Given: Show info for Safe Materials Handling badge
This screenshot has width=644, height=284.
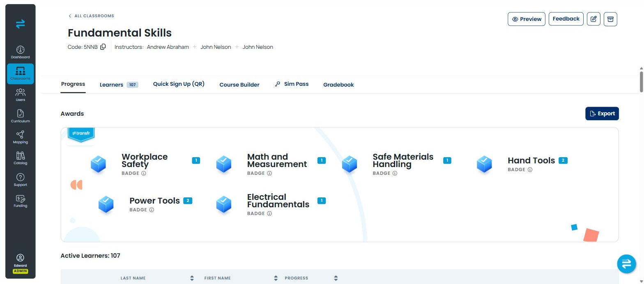Looking at the screenshot, I should pyautogui.click(x=395, y=173).
